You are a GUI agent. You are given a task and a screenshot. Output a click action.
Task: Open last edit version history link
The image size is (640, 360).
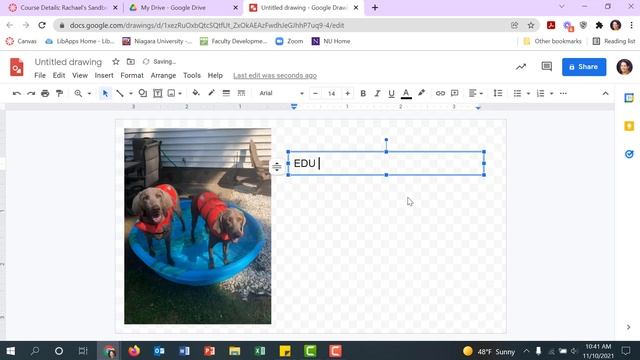coord(275,76)
